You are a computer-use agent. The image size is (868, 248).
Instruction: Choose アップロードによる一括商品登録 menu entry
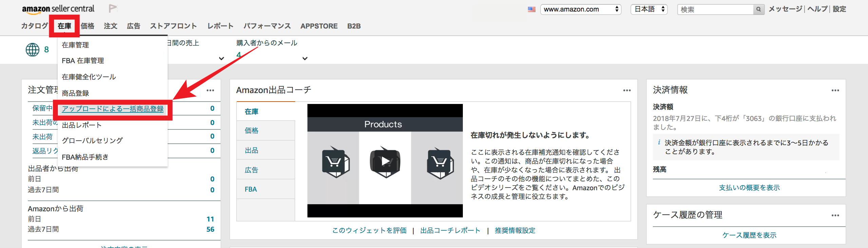113,109
